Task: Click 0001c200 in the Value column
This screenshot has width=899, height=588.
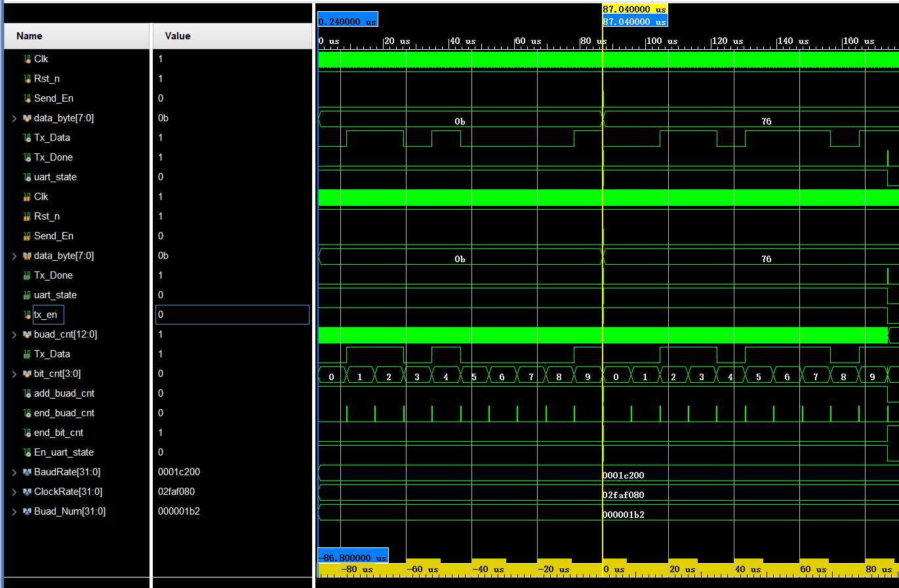Action: pyautogui.click(x=179, y=472)
